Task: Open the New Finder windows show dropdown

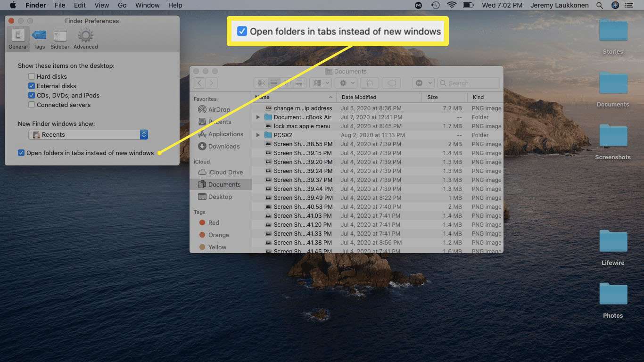Action: click(x=88, y=134)
